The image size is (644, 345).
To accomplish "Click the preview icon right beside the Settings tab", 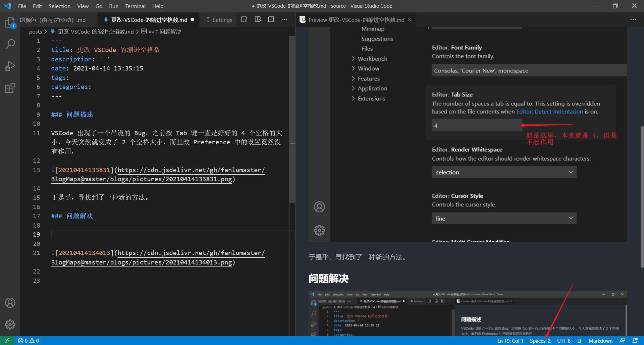I will pyautogui.click(x=244, y=19).
